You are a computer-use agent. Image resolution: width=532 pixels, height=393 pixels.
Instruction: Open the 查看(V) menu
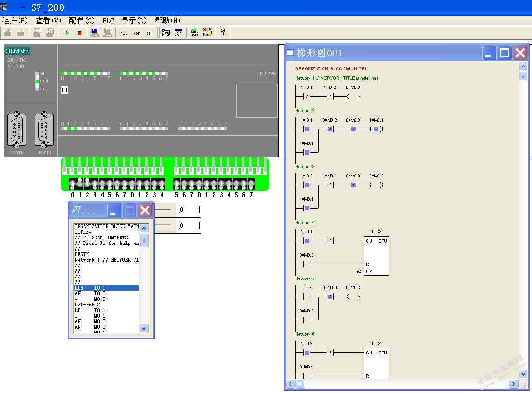pyautogui.click(x=48, y=20)
